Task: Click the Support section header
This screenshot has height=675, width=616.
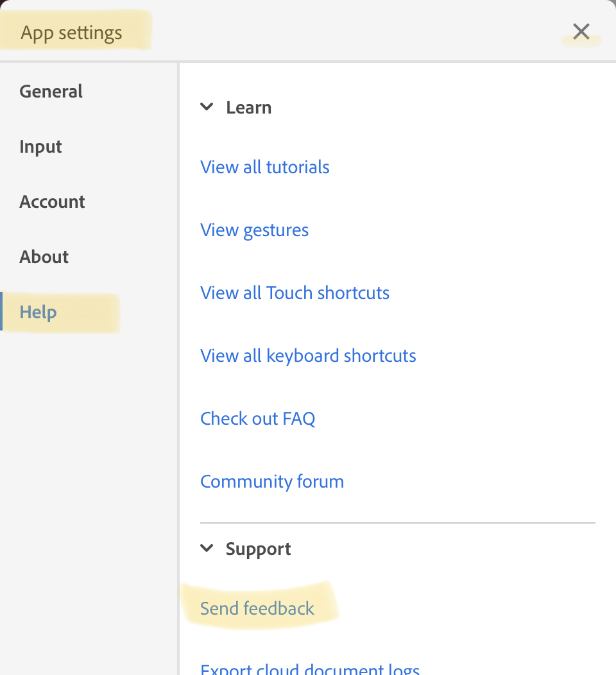Action: pos(258,549)
